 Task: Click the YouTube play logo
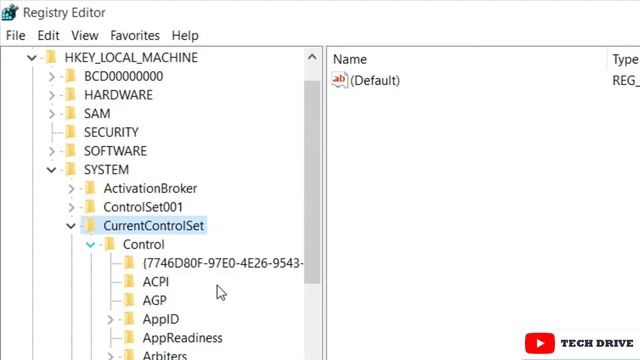[x=540, y=343]
